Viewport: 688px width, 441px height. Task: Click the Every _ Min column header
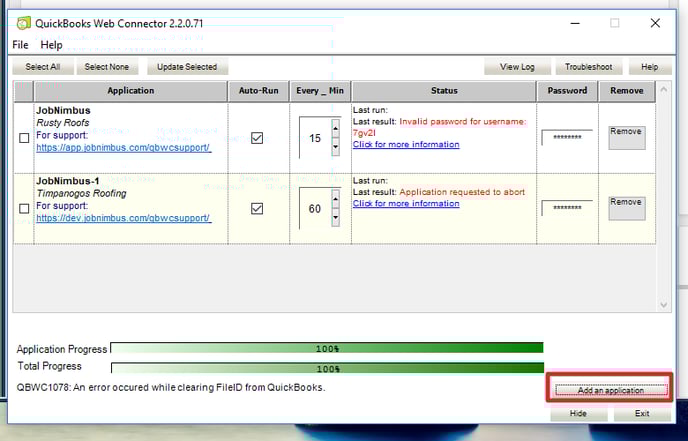[x=320, y=91]
